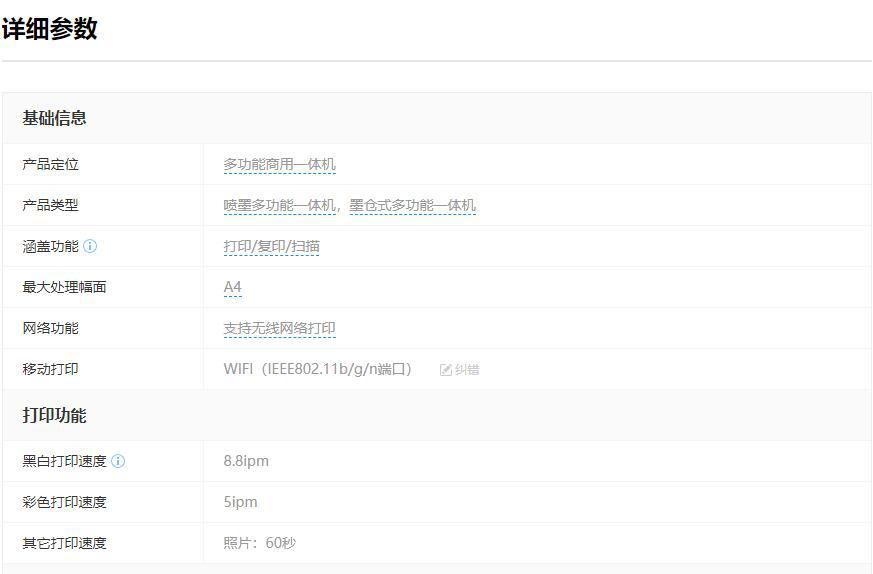
Task: Click the 移动打印 row label
Action: (x=51, y=369)
